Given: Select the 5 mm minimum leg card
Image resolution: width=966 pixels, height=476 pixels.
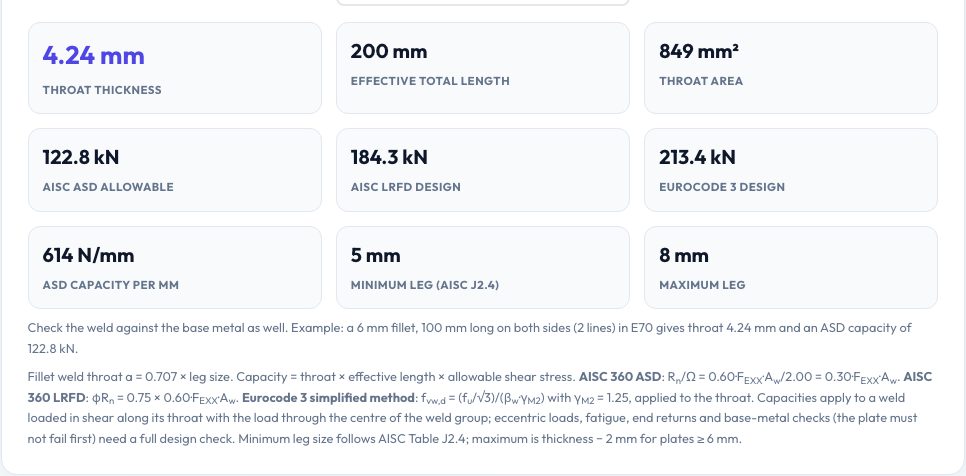Looking at the screenshot, I should coord(483,267).
